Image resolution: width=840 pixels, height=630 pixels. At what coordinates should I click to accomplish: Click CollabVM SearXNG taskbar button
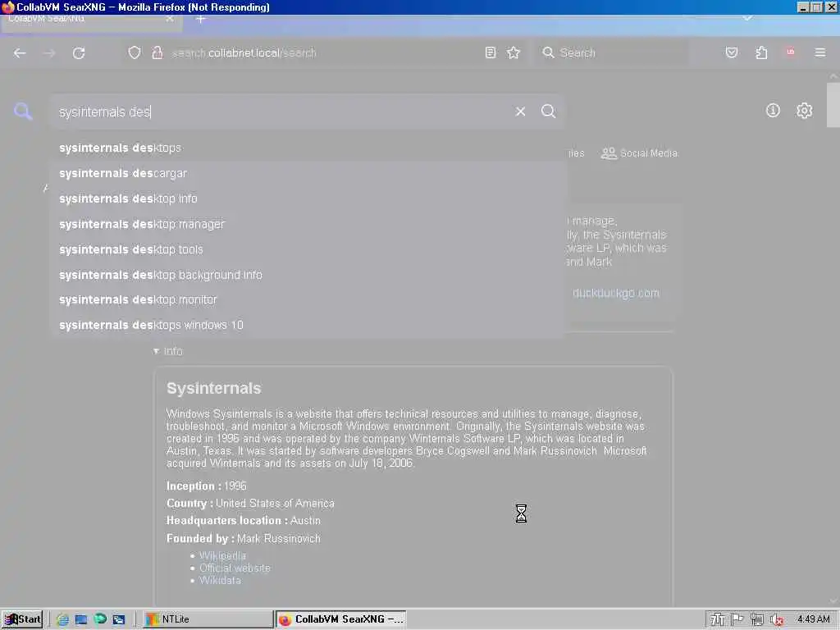click(340, 619)
